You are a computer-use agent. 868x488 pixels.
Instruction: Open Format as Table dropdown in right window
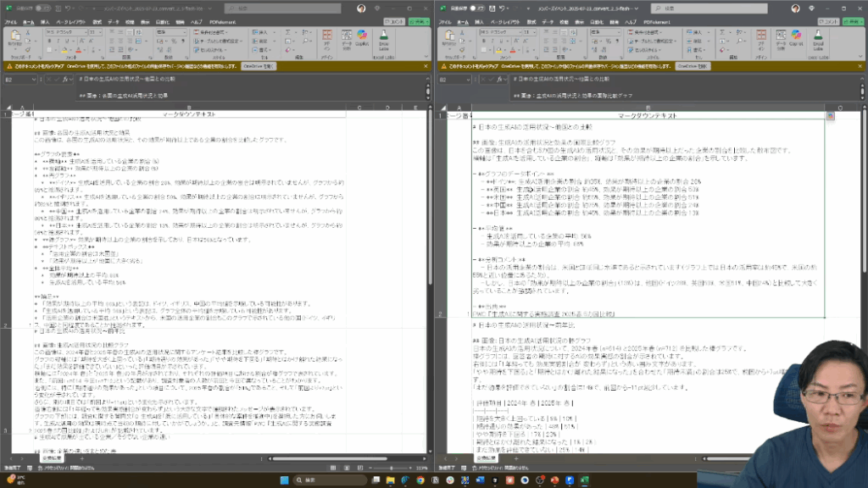[651, 41]
